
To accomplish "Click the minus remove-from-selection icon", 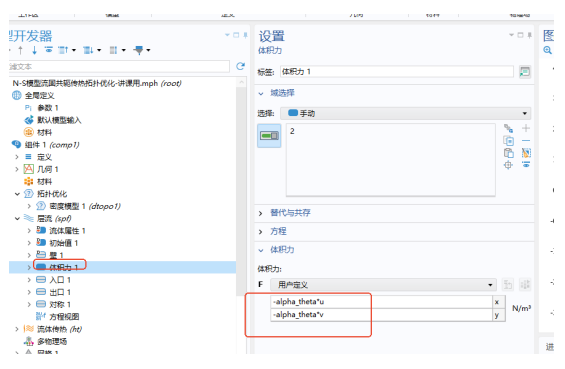I will pyautogui.click(x=526, y=141).
